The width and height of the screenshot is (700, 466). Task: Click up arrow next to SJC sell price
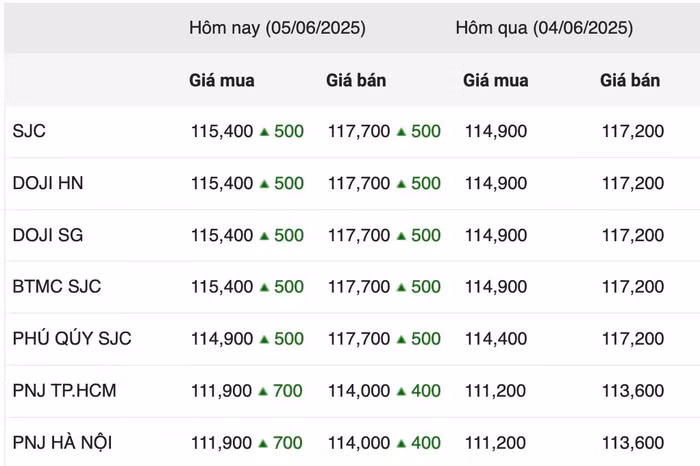tap(402, 131)
